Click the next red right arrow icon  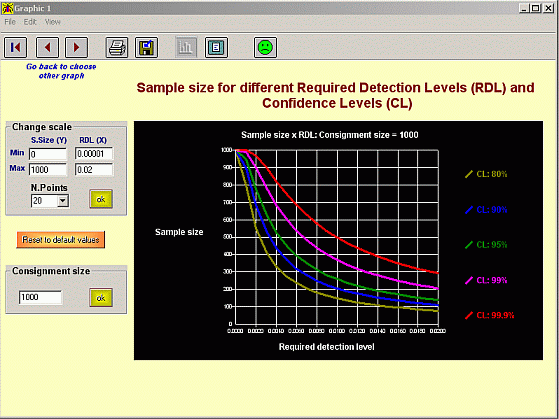point(76,47)
